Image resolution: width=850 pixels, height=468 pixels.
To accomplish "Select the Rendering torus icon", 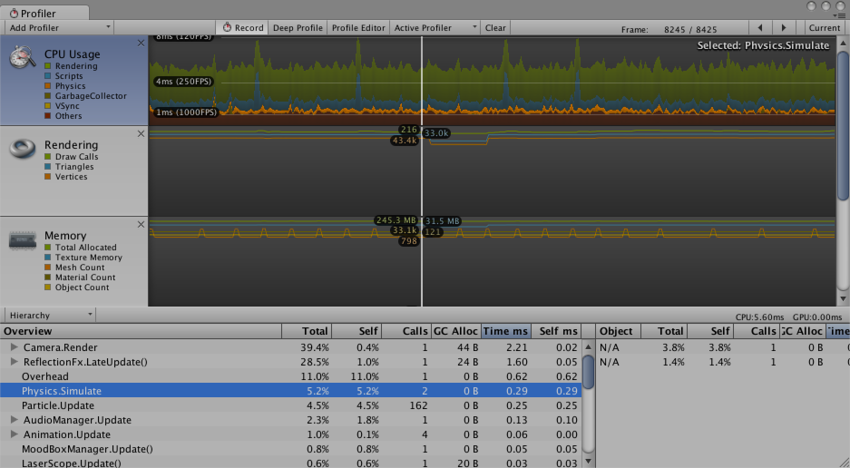I will coord(23,148).
